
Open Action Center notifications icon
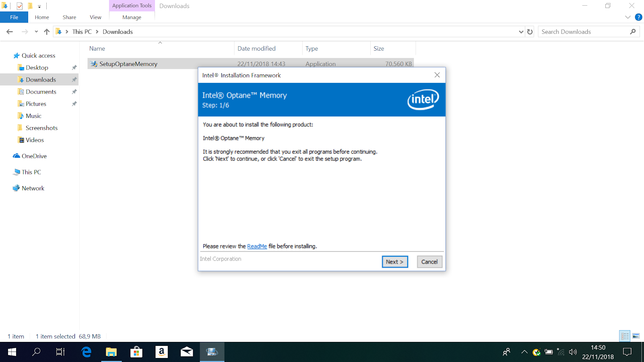coord(627,352)
